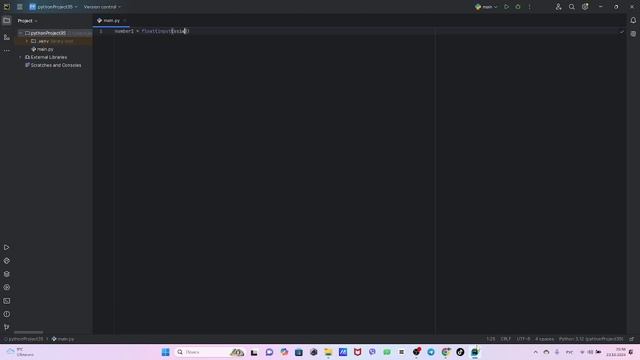Collapse the pythonProject35 root folder
640x360 pixels.
click(x=20, y=33)
